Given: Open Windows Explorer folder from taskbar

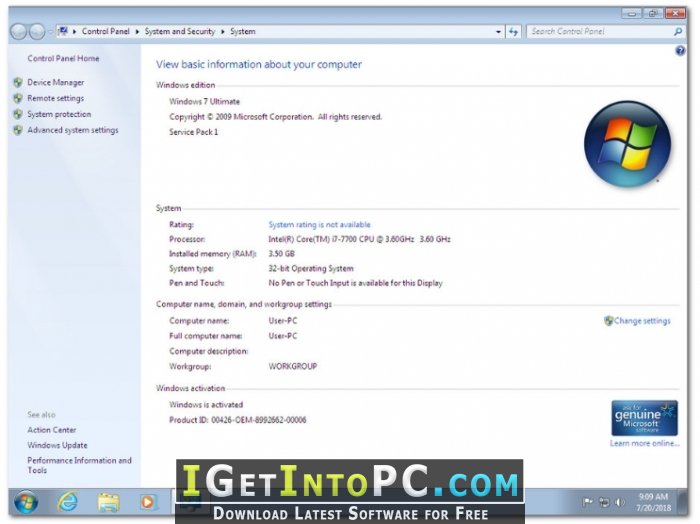Looking at the screenshot, I should coord(108,502).
